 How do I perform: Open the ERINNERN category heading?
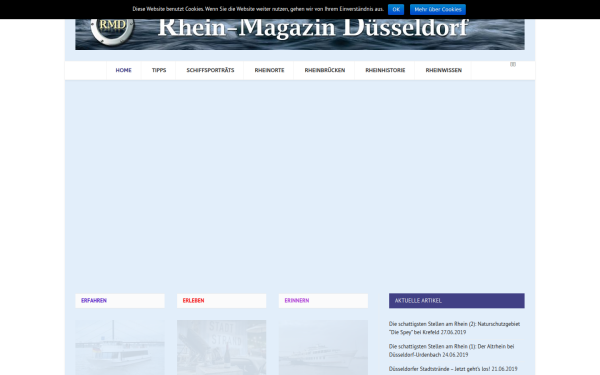pos(297,301)
